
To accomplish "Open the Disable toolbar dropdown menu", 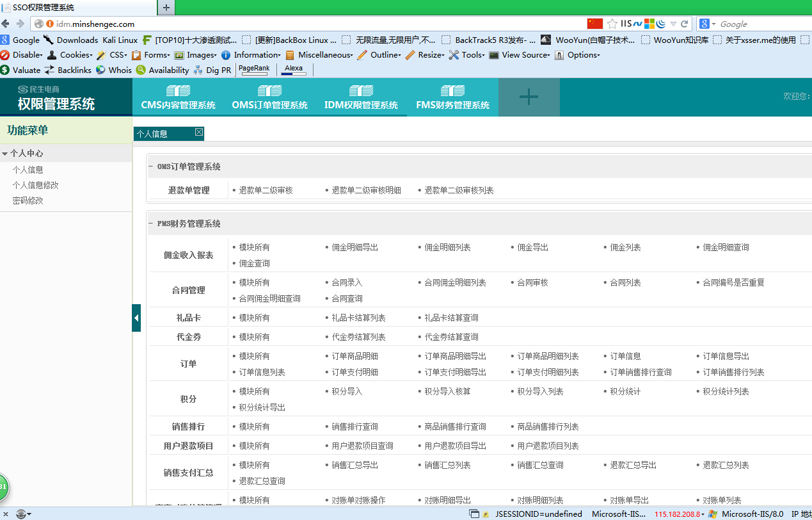I will coord(22,55).
